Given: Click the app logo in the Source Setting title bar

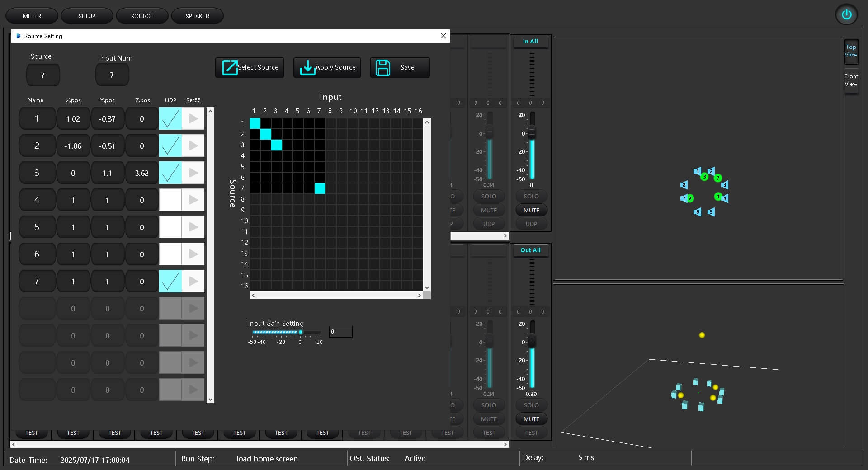Looking at the screenshot, I should (19, 36).
